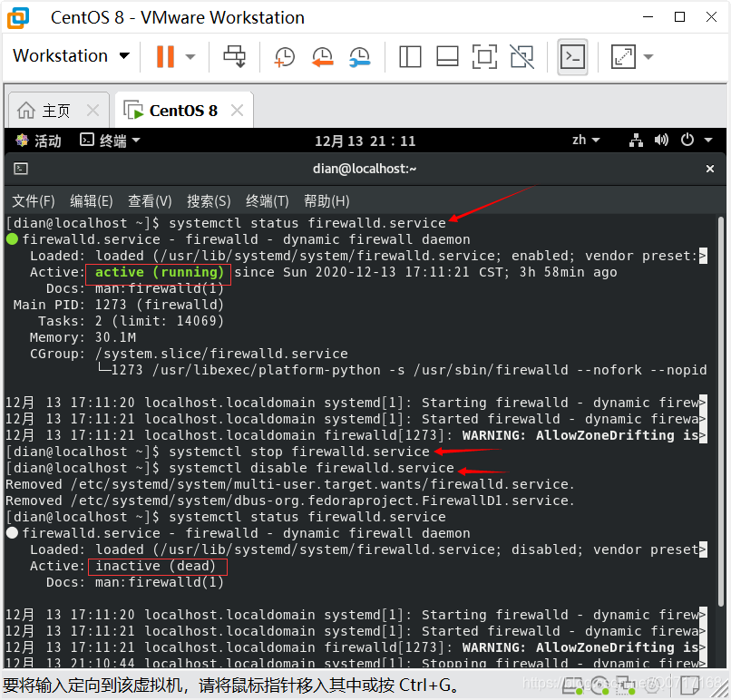Click the terminal window icon in title bar
This screenshot has height=700, width=731.
pyautogui.click(x=21, y=169)
